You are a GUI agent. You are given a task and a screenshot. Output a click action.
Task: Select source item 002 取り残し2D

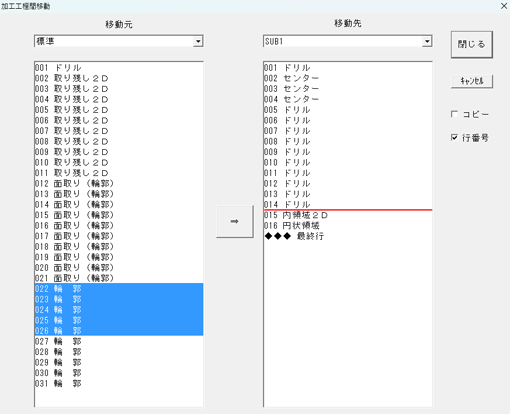119,78
